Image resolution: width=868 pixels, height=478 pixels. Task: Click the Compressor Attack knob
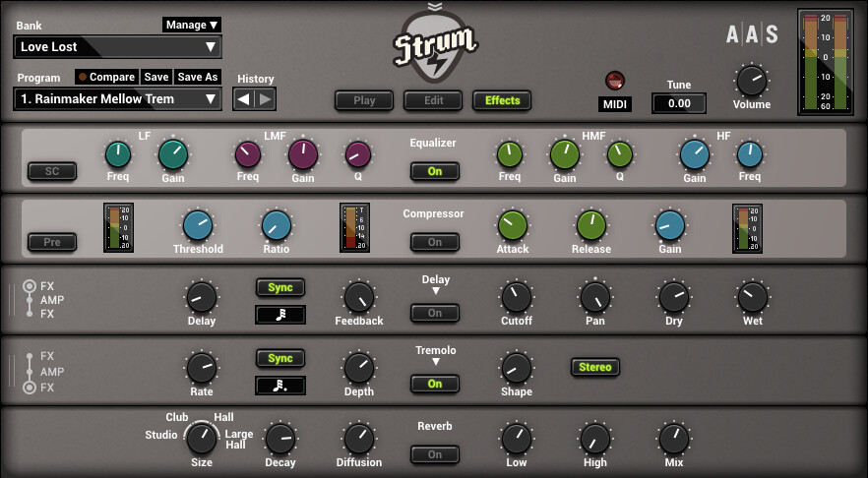513,225
